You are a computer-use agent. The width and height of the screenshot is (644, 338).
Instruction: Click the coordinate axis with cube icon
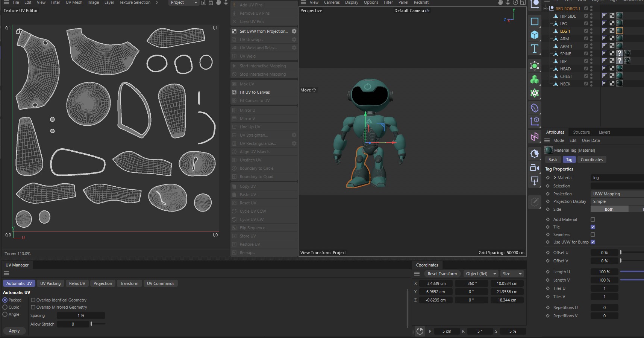[534, 121]
